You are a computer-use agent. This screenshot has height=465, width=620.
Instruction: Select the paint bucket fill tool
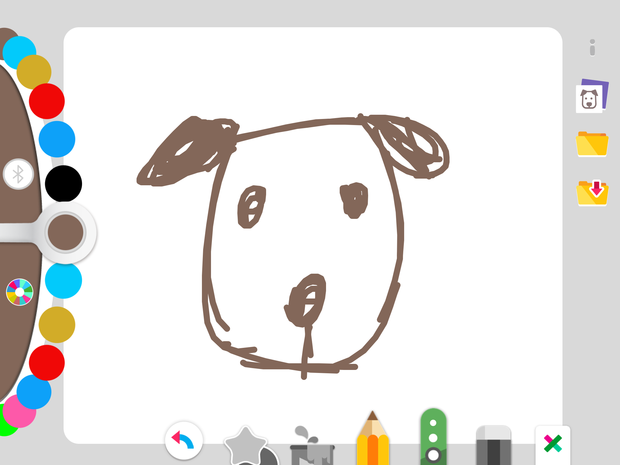(x=312, y=447)
